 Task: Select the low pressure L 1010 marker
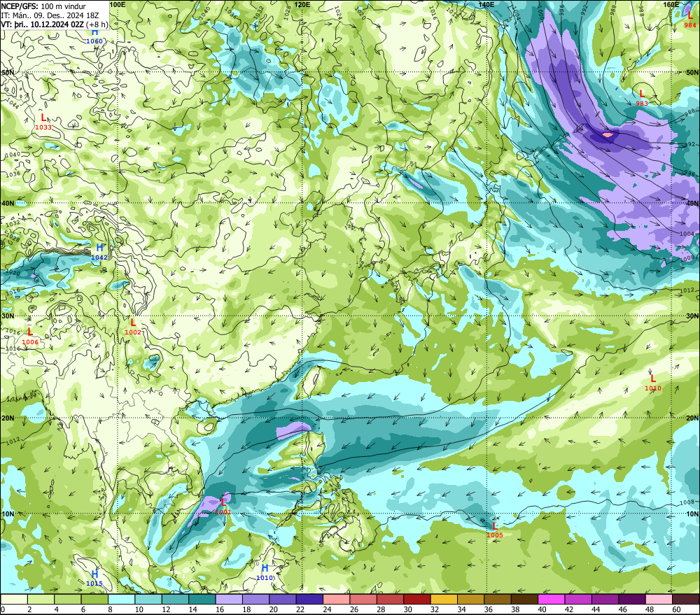point(652,383)
